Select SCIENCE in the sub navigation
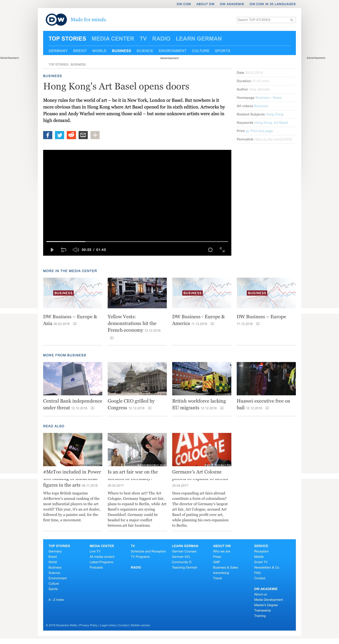This screenshot has width=339, height=644. point(145,51)
